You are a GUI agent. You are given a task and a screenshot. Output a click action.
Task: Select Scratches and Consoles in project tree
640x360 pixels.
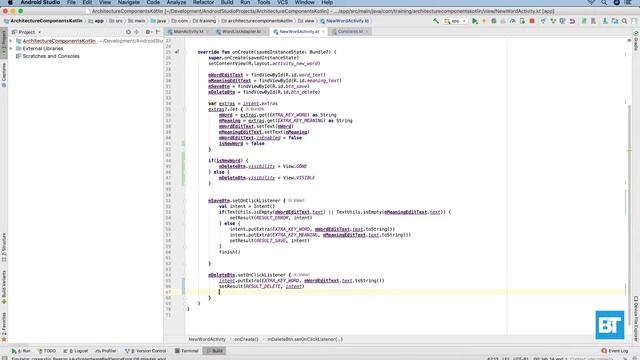pos(51,56)
